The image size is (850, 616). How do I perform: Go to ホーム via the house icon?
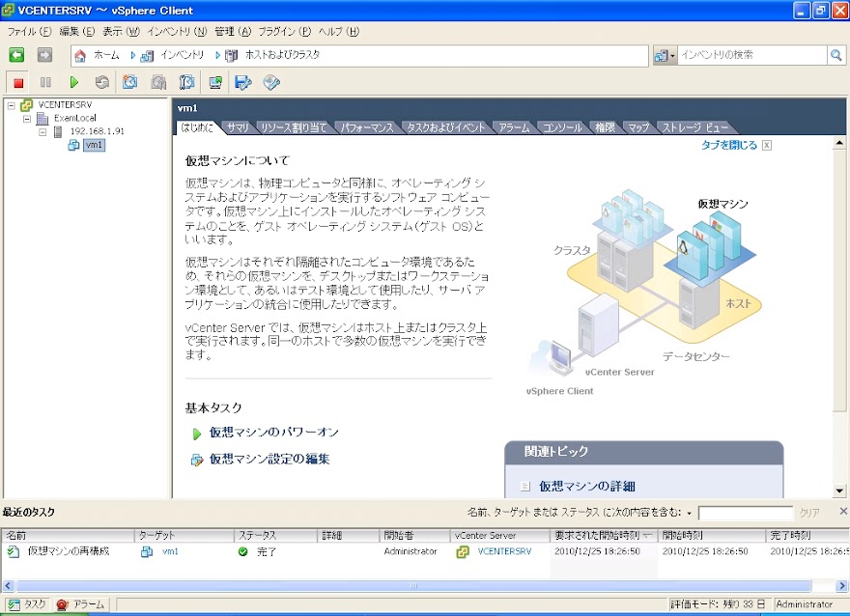tap(80, 55)
